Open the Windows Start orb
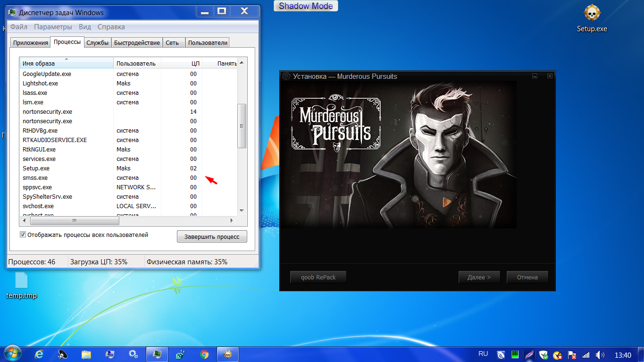The image size is (644, 362). tap(13, 354)
